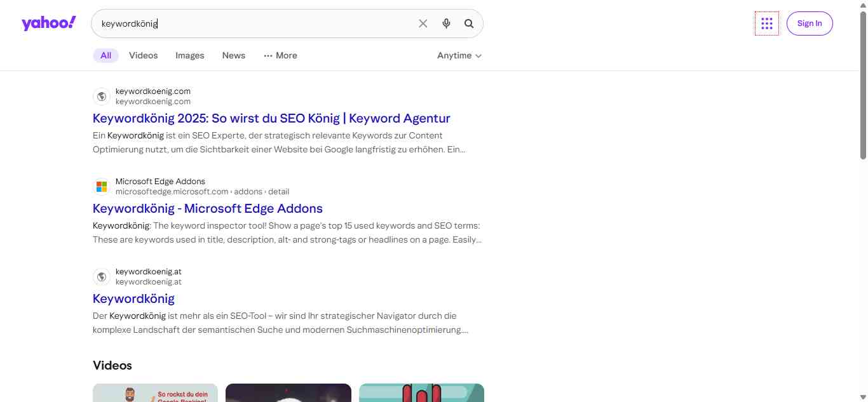Click the black keywordkoenig.com site name
This screenshot has width=868, height=402.
tap(153, 91)
